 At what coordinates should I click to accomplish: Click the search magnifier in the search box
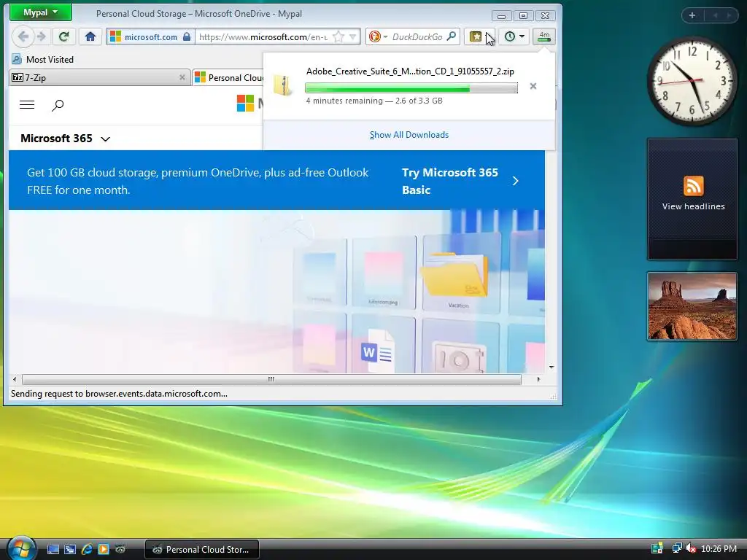click(452, 36)
